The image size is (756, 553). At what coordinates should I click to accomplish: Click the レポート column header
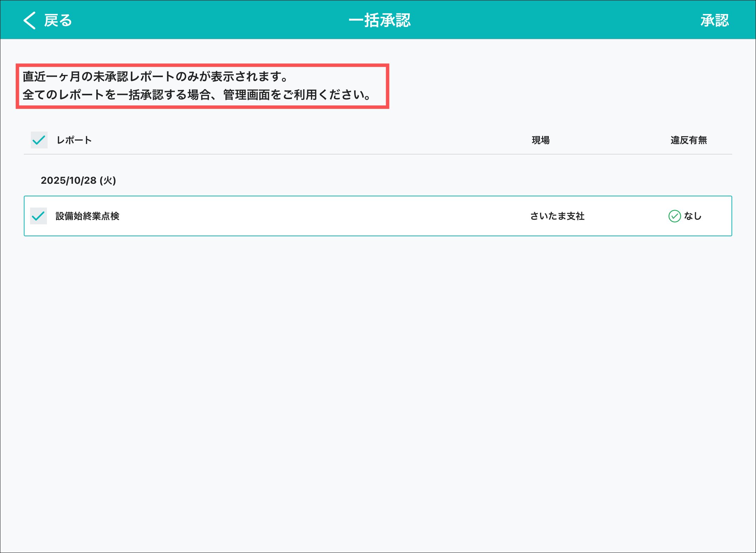tap(74, 140)
